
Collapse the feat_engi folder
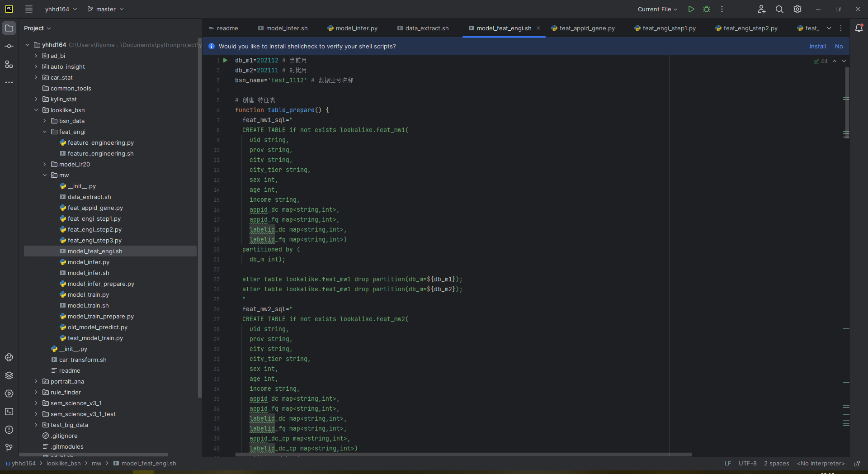point(45,132)
